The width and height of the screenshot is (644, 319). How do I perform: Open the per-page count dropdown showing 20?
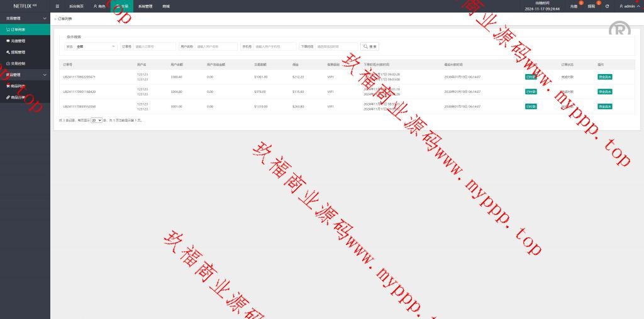point(96,119)
